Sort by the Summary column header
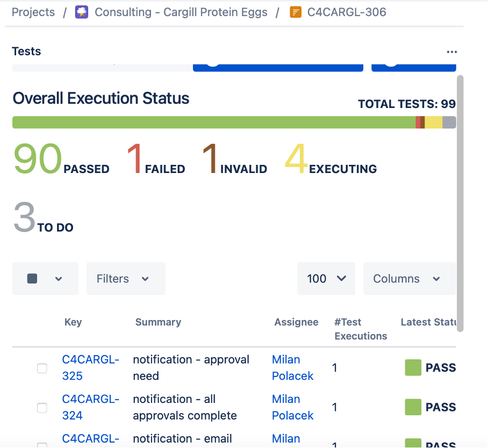Screen dimensions: 488x448 [158, 322]
